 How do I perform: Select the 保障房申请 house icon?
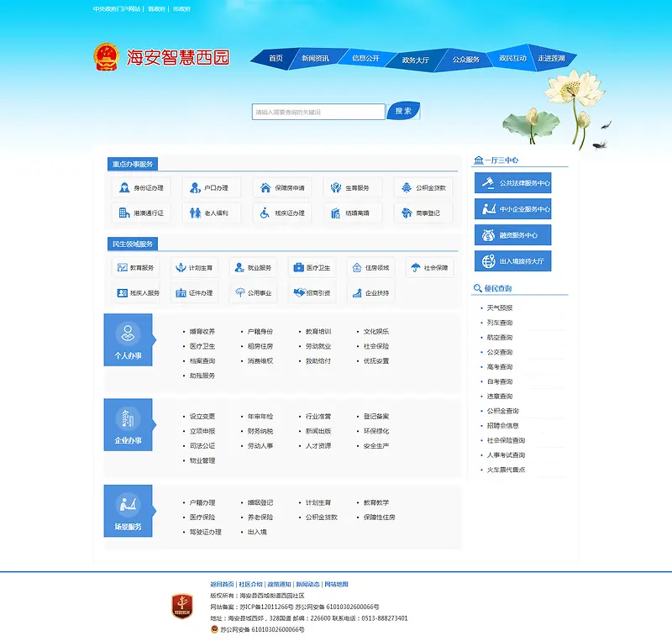[265, 188]
